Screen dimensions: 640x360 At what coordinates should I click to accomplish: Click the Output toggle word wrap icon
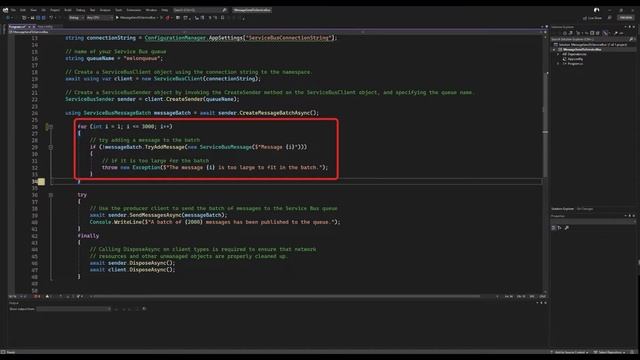[144, 309]
